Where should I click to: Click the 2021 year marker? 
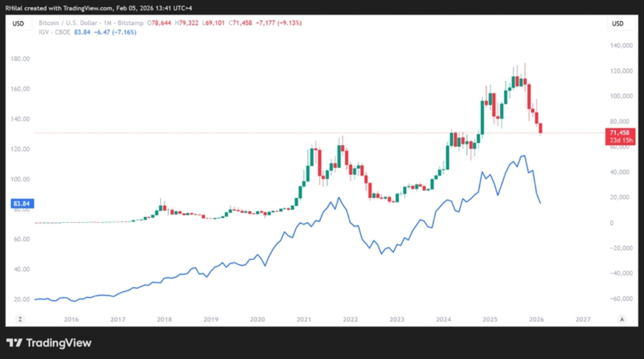point(304,319)
